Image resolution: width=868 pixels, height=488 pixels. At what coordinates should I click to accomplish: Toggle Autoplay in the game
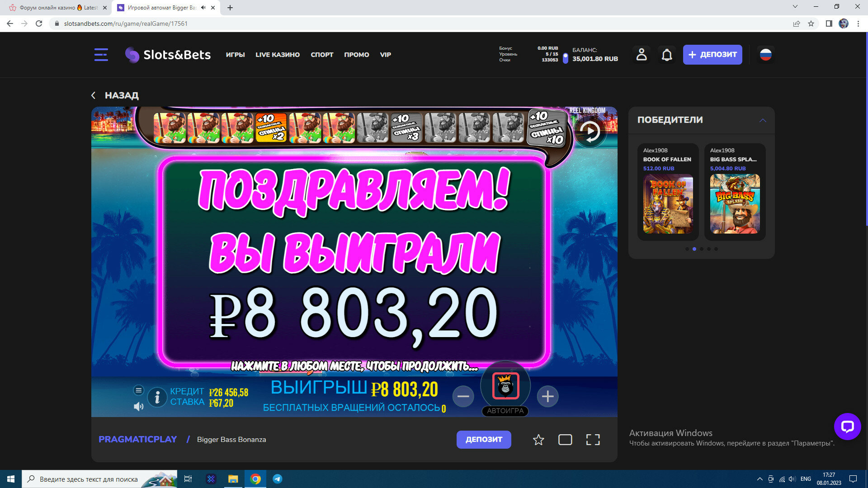coord(505,411)
